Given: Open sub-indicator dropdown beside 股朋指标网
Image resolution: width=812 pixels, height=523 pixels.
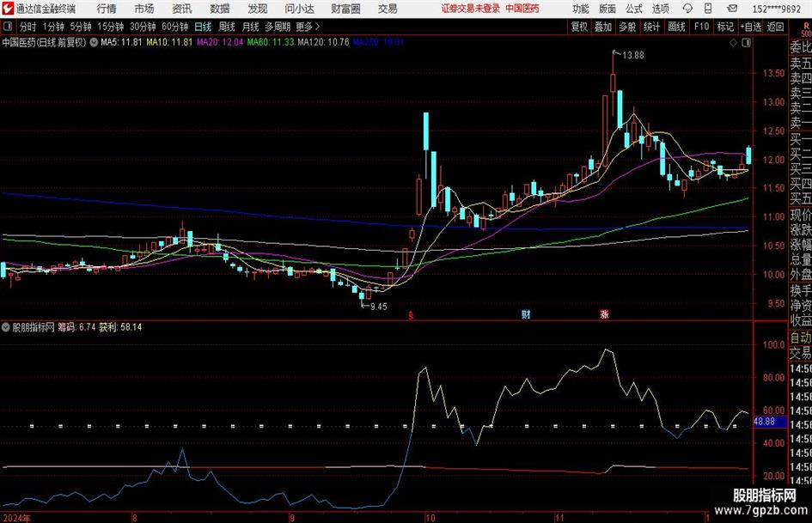Looking at the screenshot, I should (x=6, y=327).
